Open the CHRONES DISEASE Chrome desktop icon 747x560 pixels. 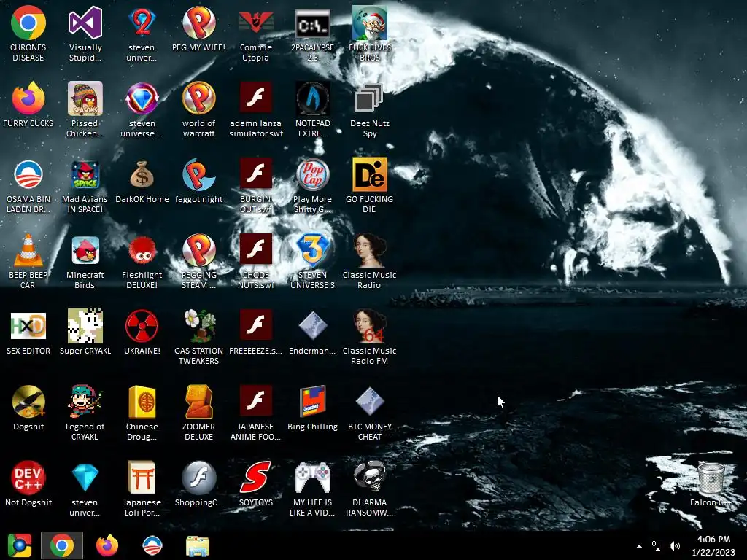[28, 23]
